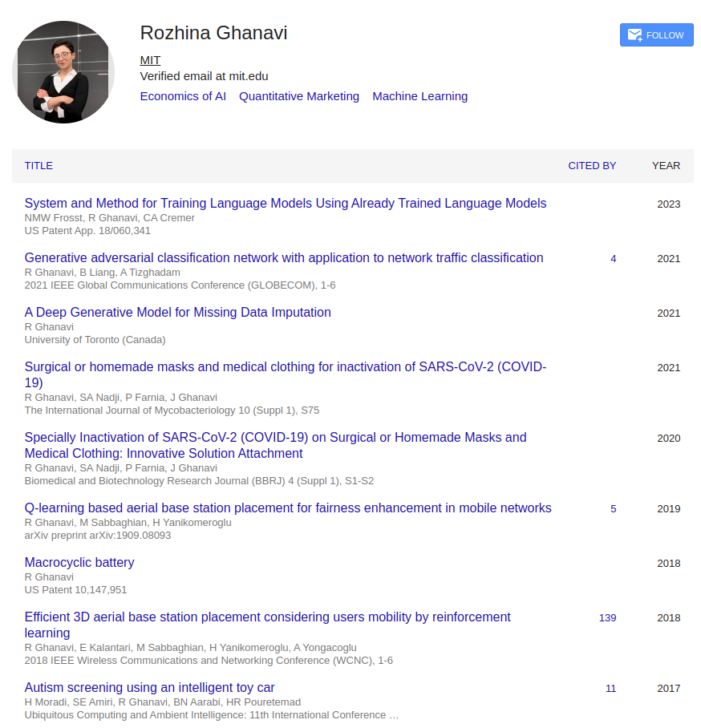Browse the Machine Learning interest link

point(419,96)
